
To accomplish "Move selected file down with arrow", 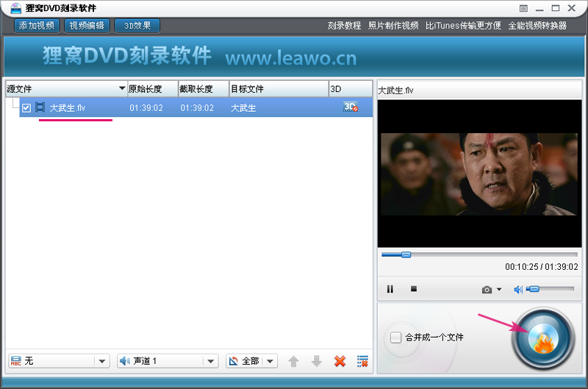I will click(317, 361).
